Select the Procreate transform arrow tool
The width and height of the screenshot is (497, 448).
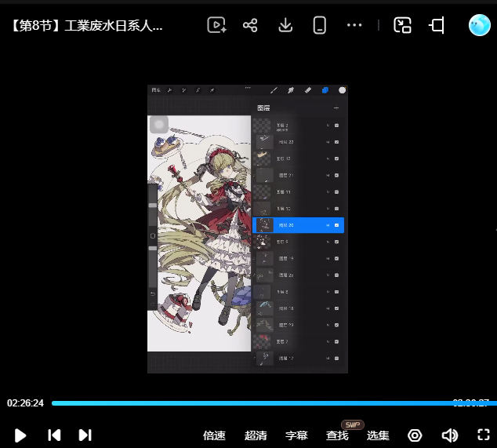coord(212,90)
